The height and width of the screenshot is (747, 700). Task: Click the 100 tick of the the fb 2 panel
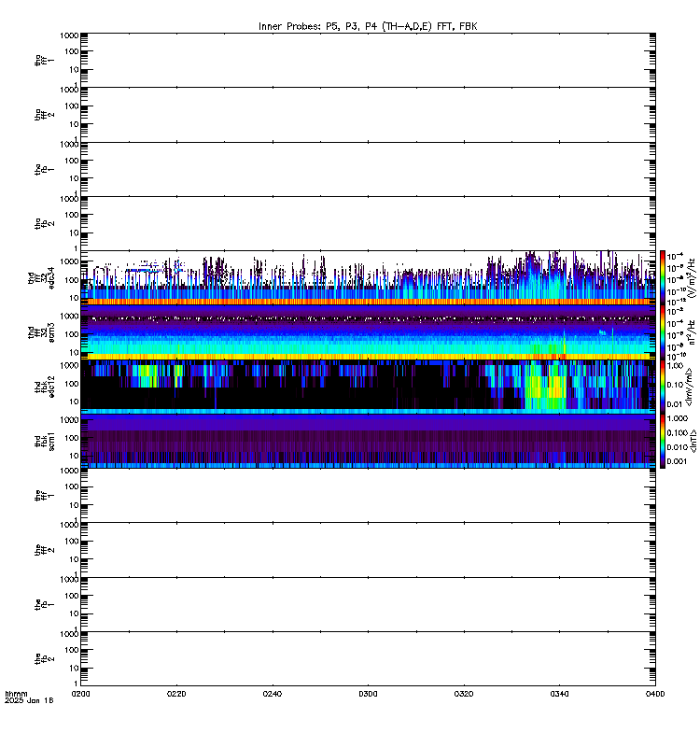click(x=72, y=650)
